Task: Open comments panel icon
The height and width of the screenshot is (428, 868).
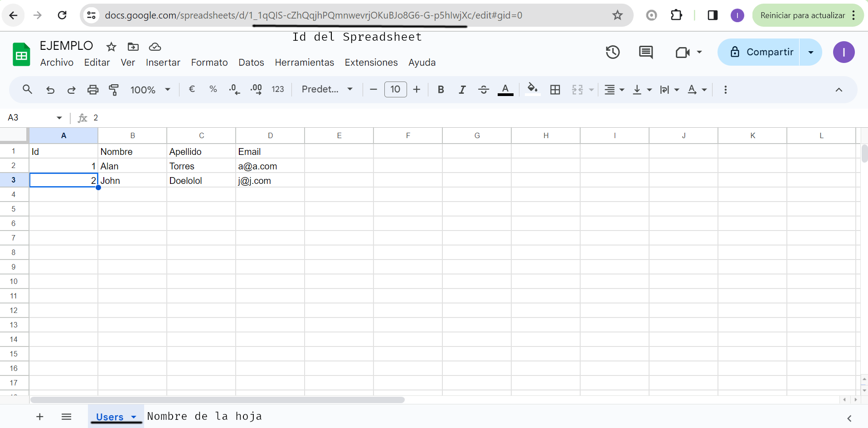Action: pos(646,52)
